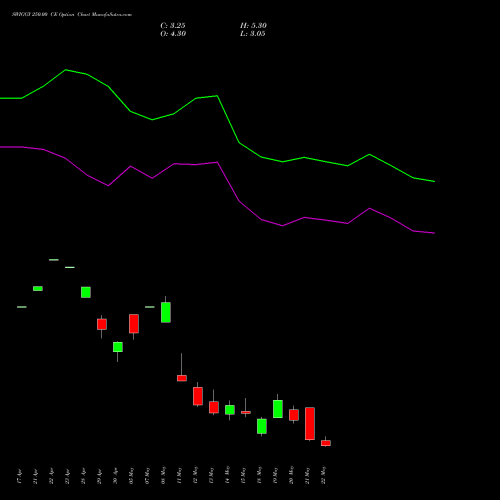Click the small red candle above 22 May
This screenshot has height=500, width=500.
tap(326, 443)
